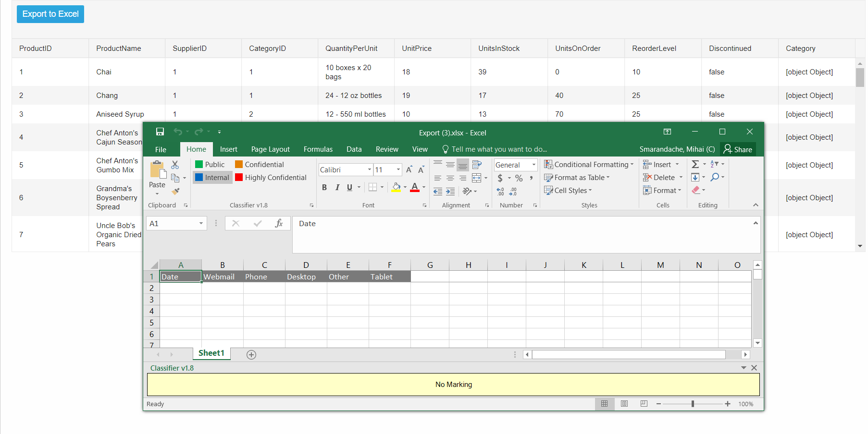Set middle vertical alignment

pos(450,165)
